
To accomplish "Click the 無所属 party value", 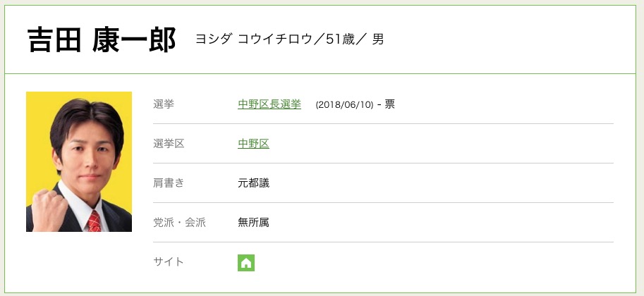I will coord(253,223).
